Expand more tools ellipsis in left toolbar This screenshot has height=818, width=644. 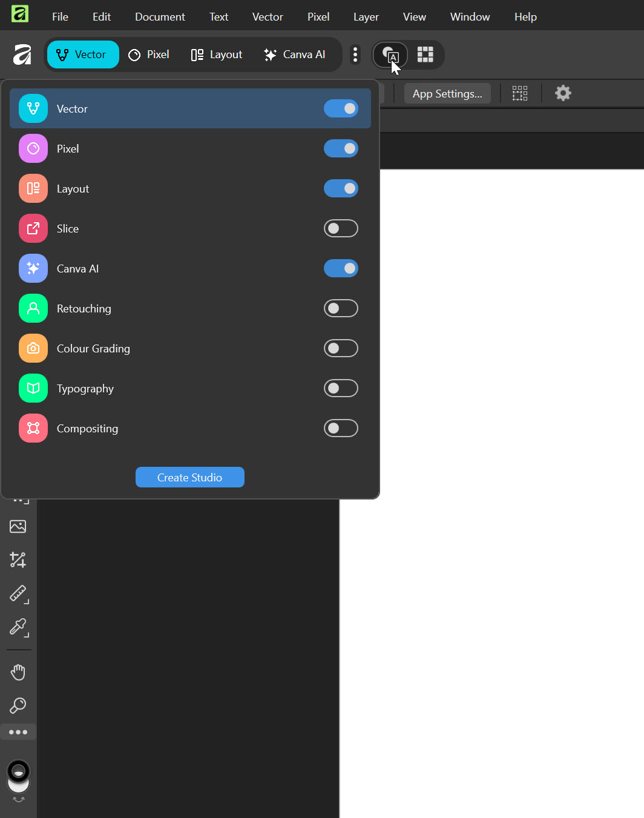click(x=18, y=732)
